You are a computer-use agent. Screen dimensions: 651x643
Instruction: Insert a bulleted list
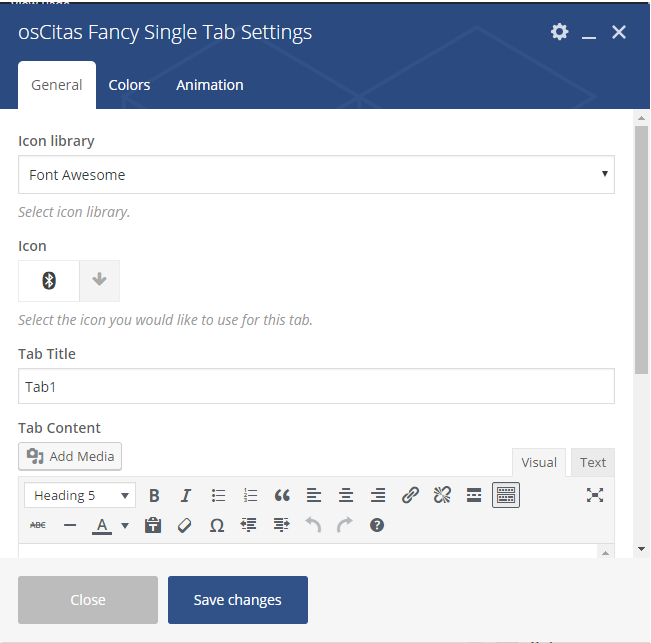218,495
